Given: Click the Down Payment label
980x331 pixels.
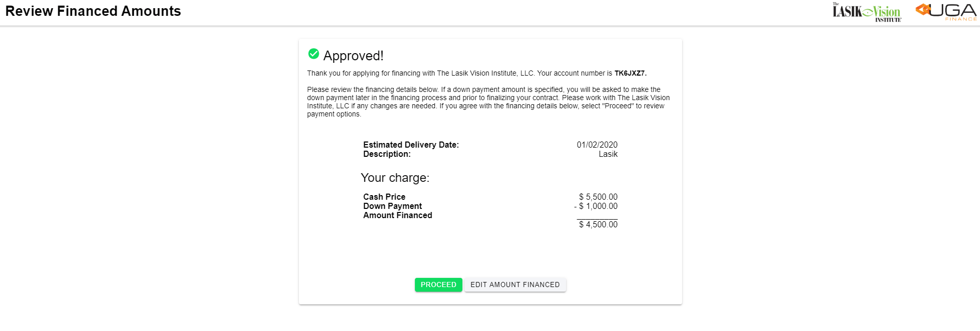Looking at the screenshot, I should 392,206.
